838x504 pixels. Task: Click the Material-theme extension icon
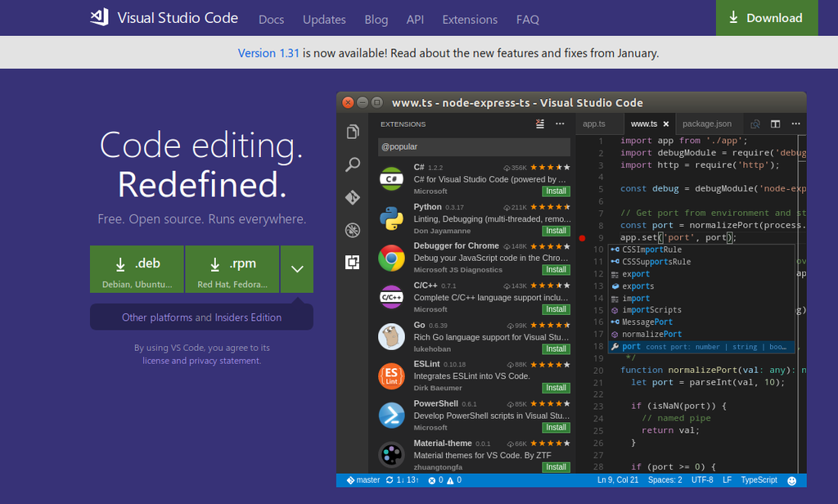pyautogui.click(x=392, y=455)
